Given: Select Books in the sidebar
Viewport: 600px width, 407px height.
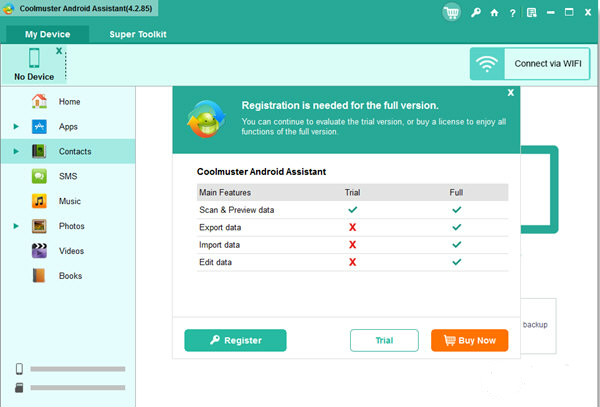Looking at the screenshot, I should point(70,276).
